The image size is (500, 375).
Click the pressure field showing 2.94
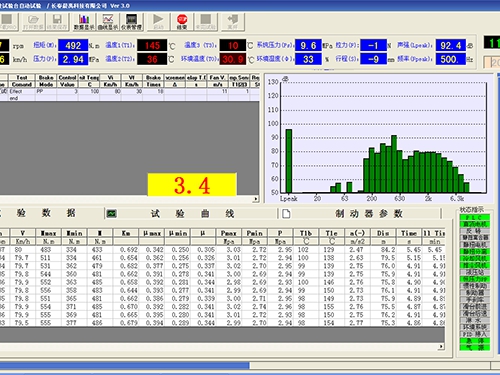(73, 59)
